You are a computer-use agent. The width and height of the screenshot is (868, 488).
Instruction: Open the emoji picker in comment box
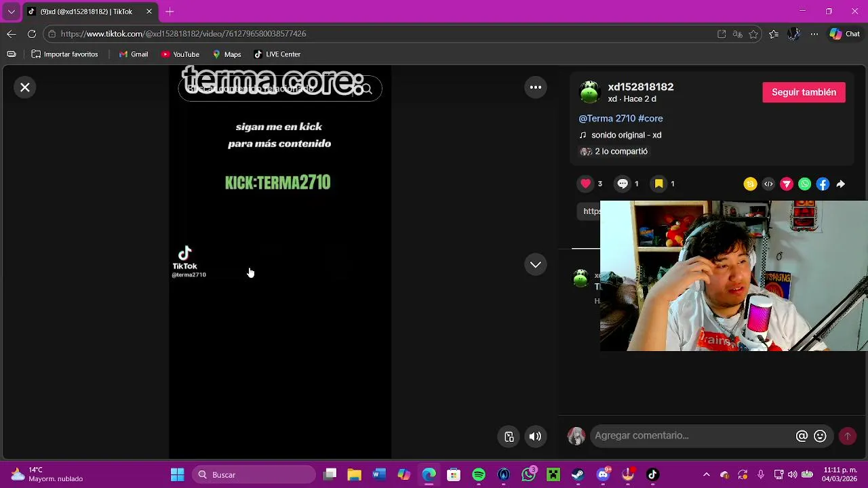(820, 436)
